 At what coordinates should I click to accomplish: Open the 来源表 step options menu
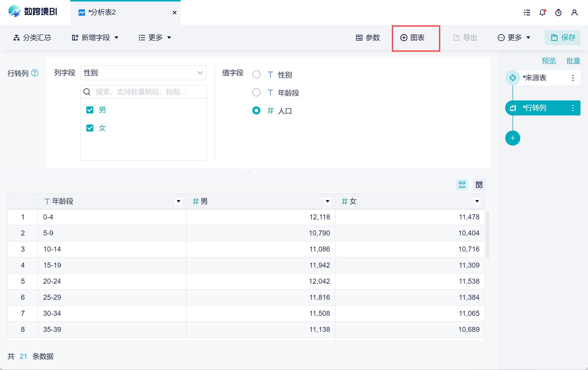tap(573, 78)
